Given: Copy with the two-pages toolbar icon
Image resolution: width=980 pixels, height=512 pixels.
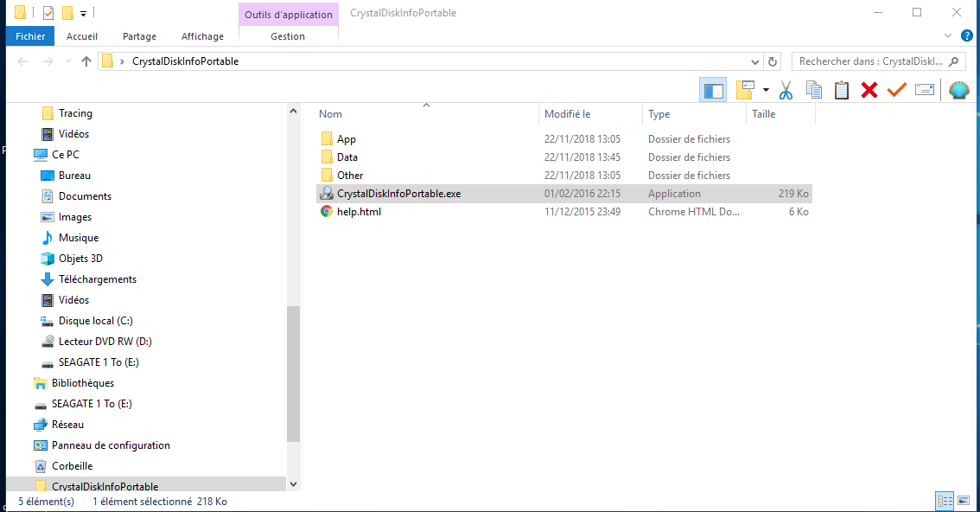Looking at the screenshot, I should [x=814, y=90].
